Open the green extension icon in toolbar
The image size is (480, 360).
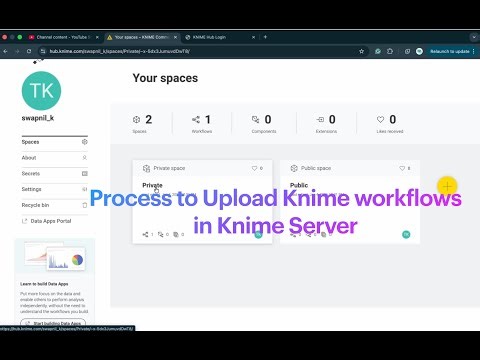click(x=378, y=51)
